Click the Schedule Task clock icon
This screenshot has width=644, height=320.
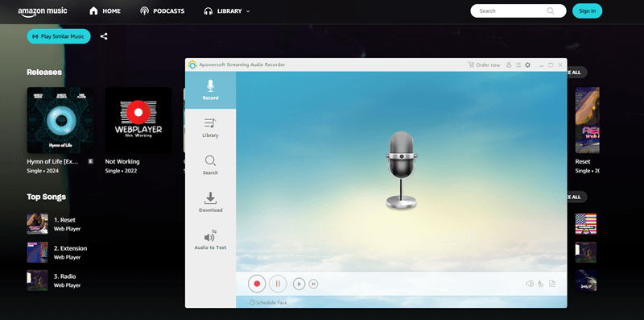pos(252,302)
